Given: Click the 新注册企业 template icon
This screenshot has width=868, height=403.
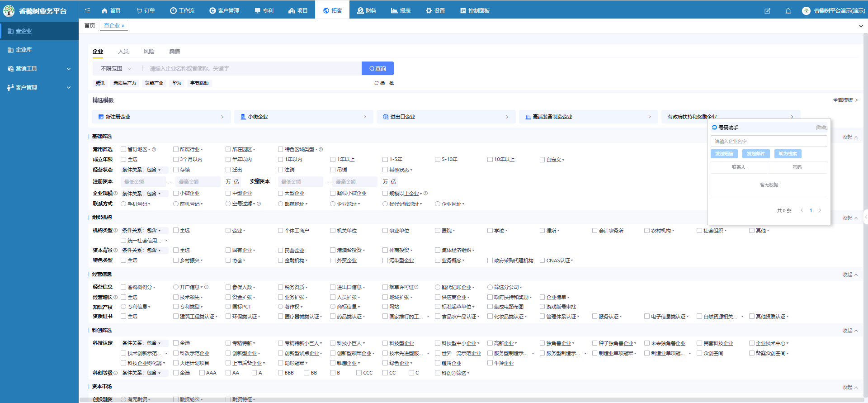Looking at the screenshot, I should (x=101, y=117).
